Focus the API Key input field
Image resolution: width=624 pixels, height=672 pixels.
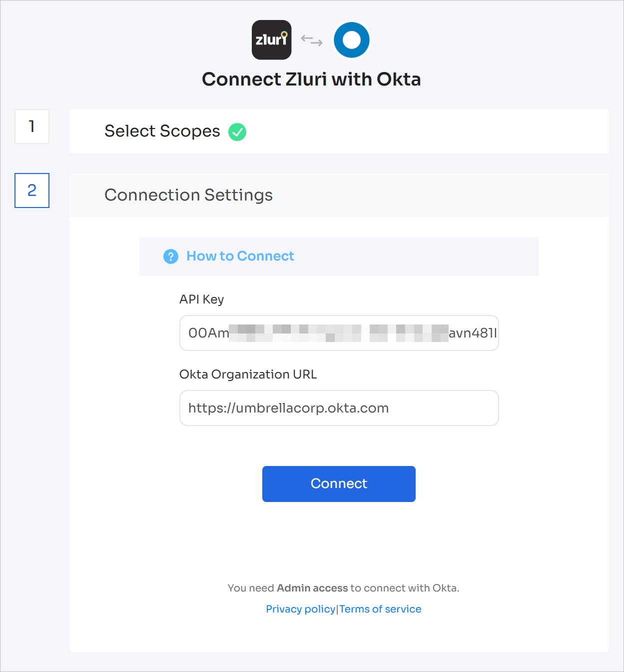click(339, 333)
